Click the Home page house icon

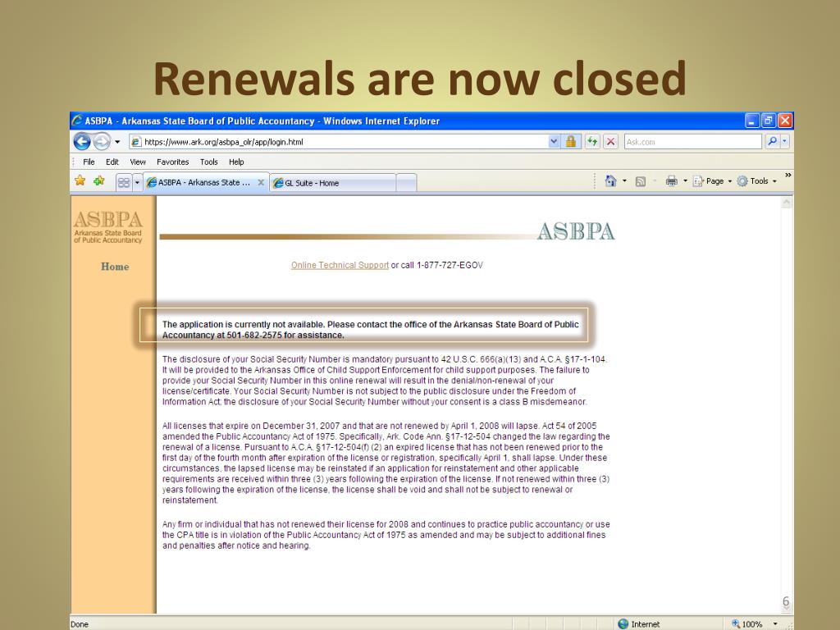pos(610,181)
